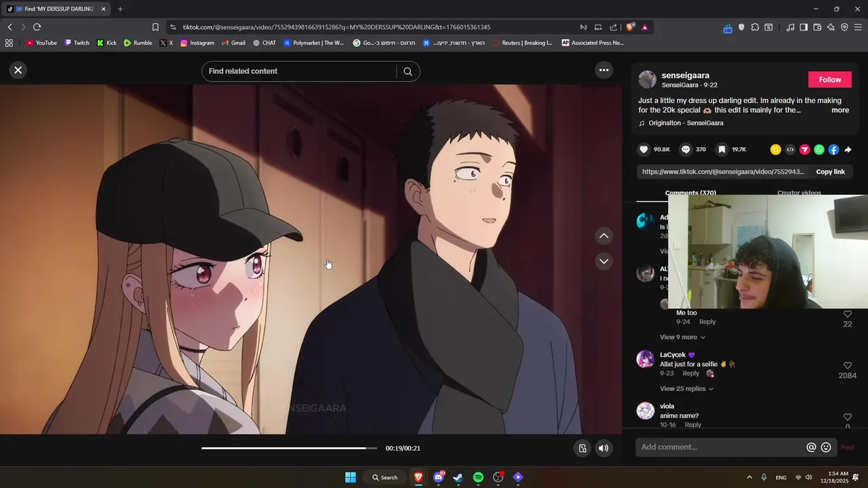The width and height of the screenshot is (868, 488).
Task: Repost the video with yellow repost icon
Action: tap(776, 150)
